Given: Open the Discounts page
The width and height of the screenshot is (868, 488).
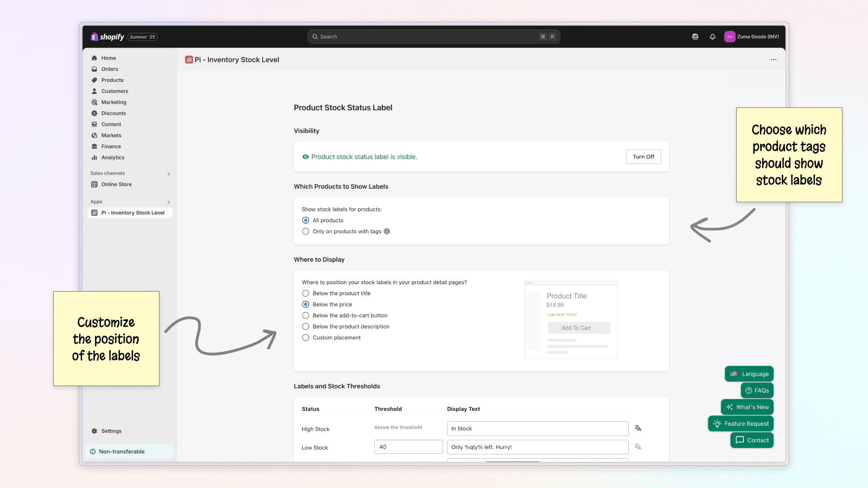Looking at the screenshot, I should point(113,113).
